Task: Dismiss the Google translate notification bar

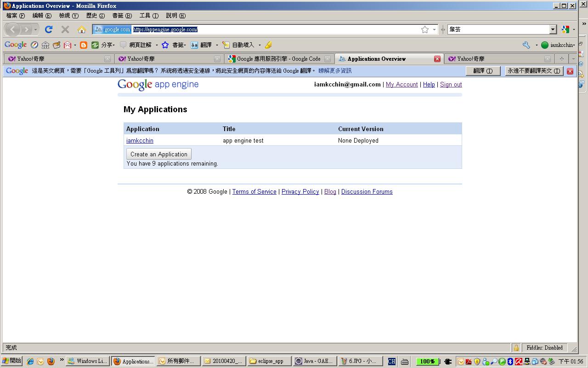Action: 570,71
